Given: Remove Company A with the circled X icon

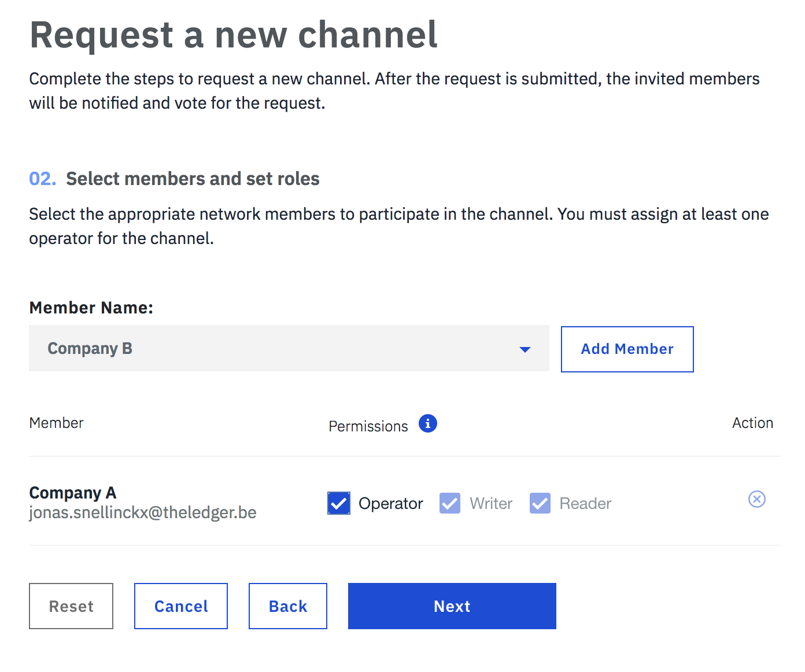Looking at the screenshot, I should (756, 499).
